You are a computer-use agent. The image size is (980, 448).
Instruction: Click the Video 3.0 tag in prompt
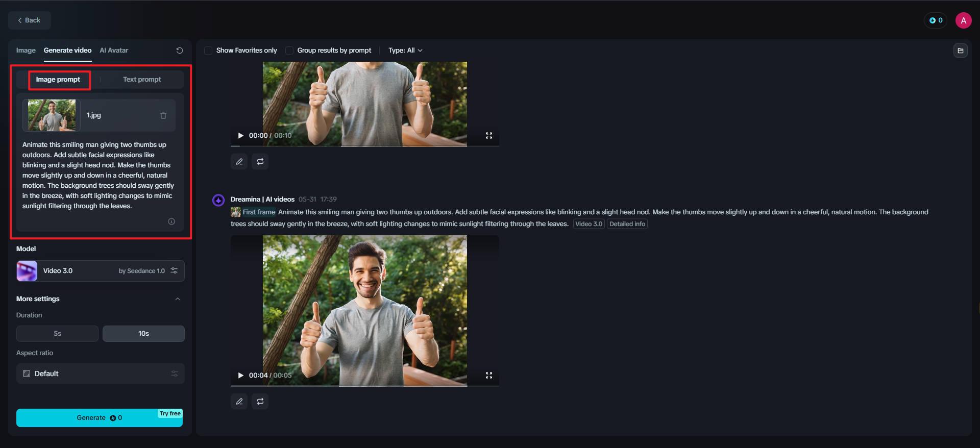click(x=589, y=224)
